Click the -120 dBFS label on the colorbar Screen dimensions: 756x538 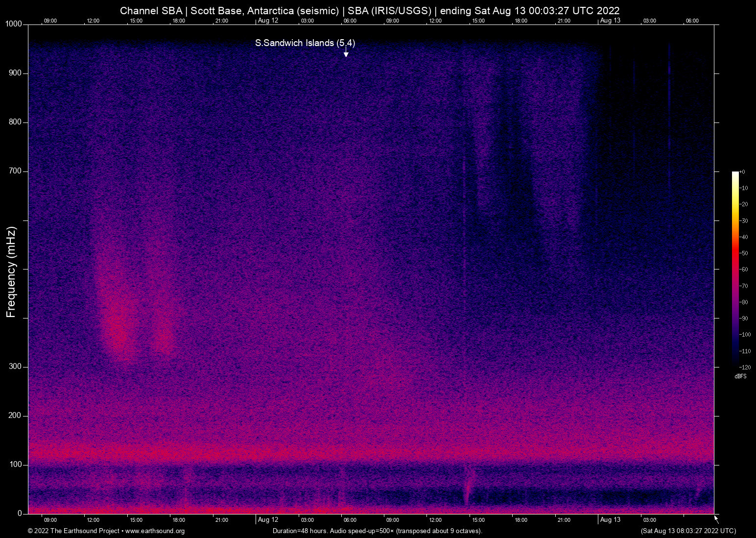[x=745, y=367]
